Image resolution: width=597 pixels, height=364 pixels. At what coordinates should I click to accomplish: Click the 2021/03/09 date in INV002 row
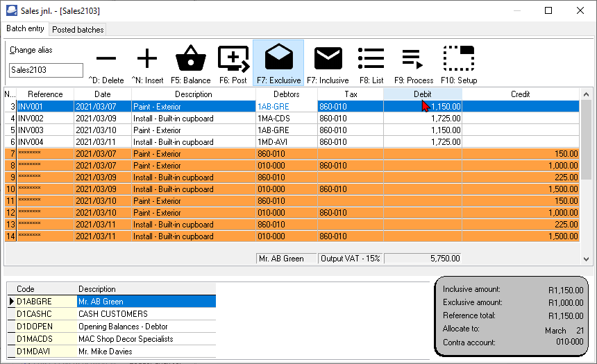pos(103,119)
